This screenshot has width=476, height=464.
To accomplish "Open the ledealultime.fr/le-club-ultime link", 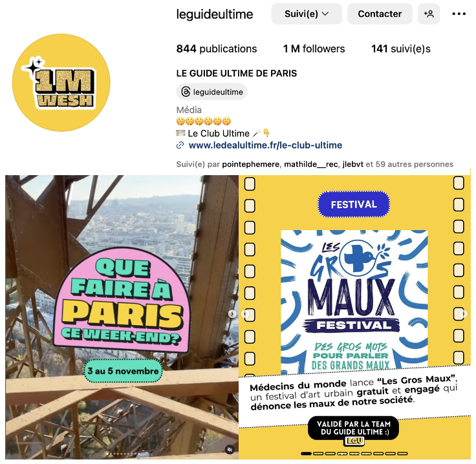I will pos(265,145).
